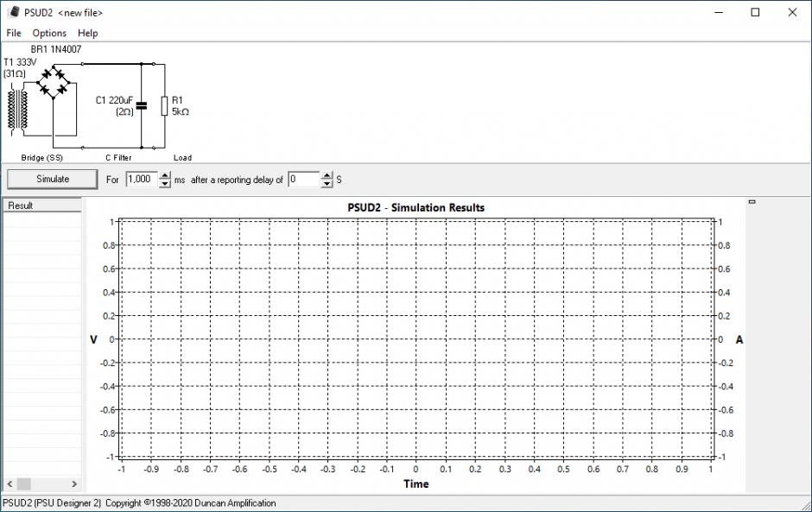Open the Help menu
Viewport: 812px width, 512px height.
[x=87, y=33]
